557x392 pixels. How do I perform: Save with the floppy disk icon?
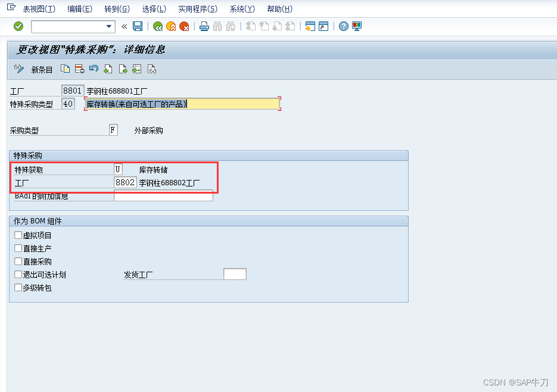(x=138, y=26)
